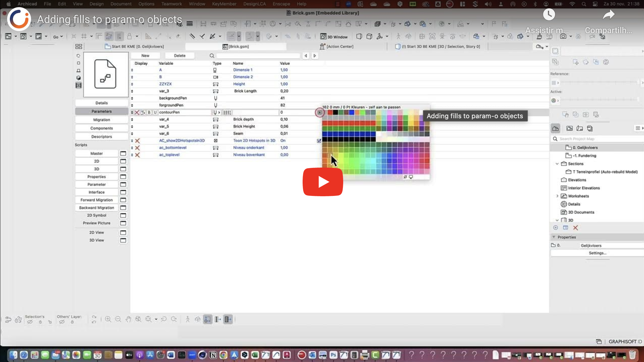Expand the Worksheets item in the navigator
The height and width of the screenshot is (362, 644).
pyautogui.click(x=557, y=196)
